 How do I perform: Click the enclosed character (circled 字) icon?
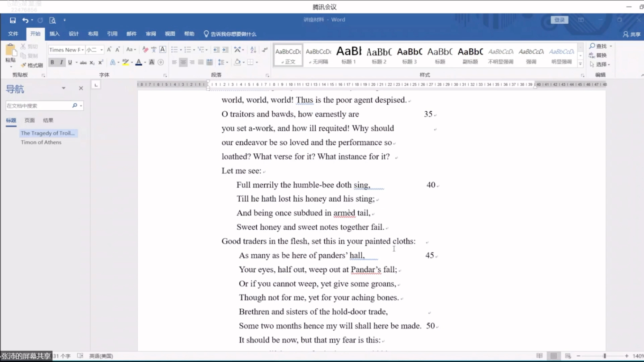pyautogui.click(x=161, y=63)
